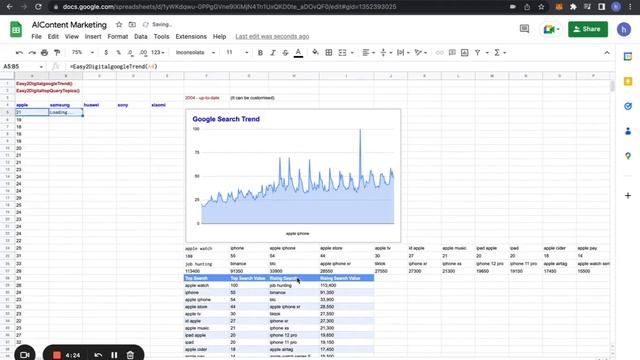Click the undo icon in the Sheets toolbar
This screenshot has width=640, height=360.
(19, 53)
